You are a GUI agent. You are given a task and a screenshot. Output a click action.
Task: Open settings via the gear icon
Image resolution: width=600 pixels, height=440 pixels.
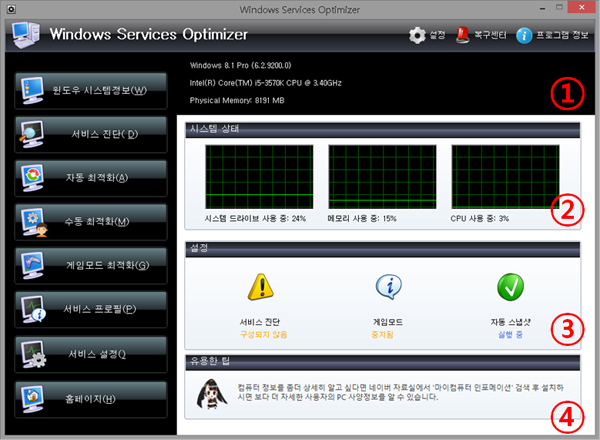tap(417, 35)
